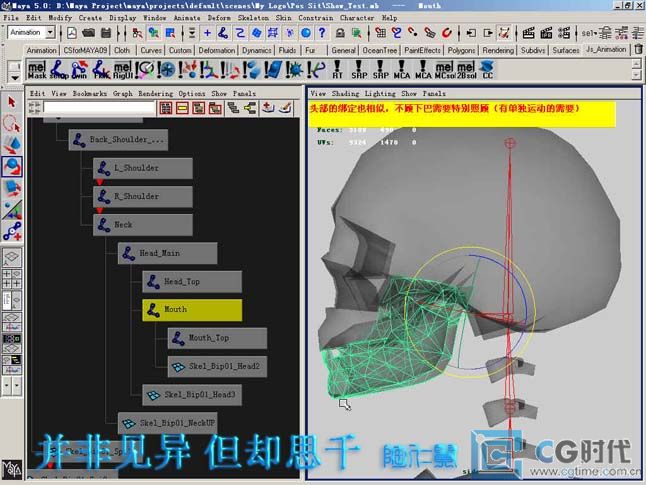646x485 pixels.
Task: Select the Skel_Bip01_NeckUP node
Action: 167,423
